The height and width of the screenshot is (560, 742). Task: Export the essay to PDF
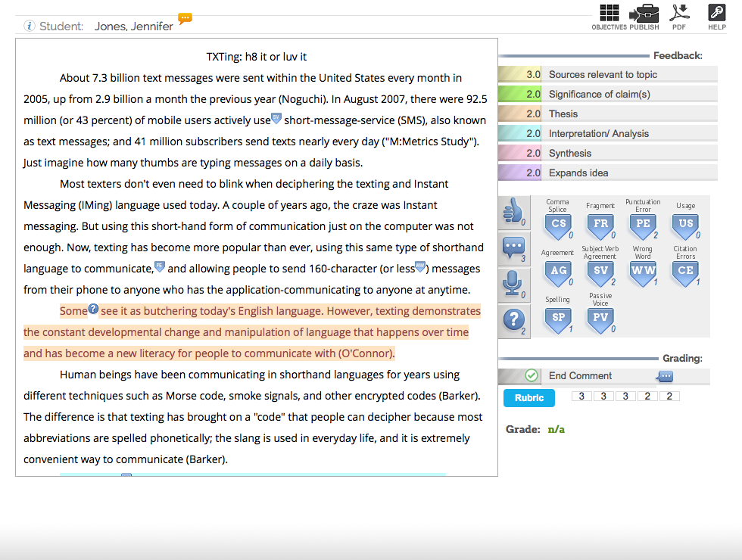coord(679,14)
